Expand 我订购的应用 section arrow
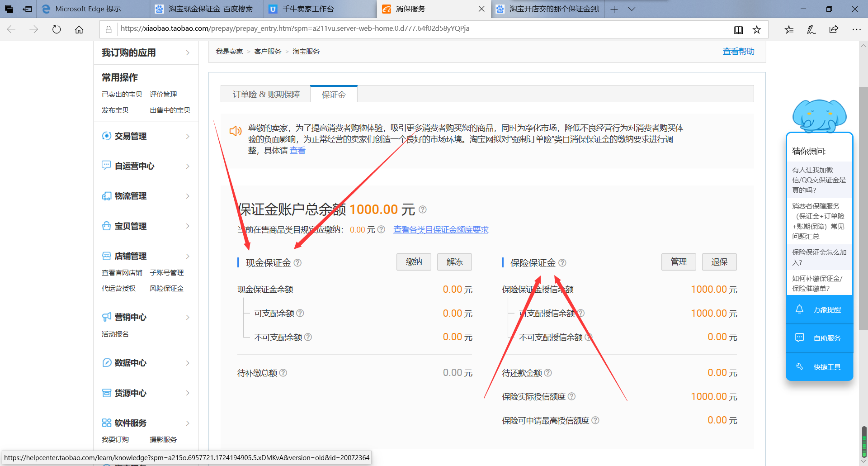This screenshot has height=466, width=868. pos(188,53)
